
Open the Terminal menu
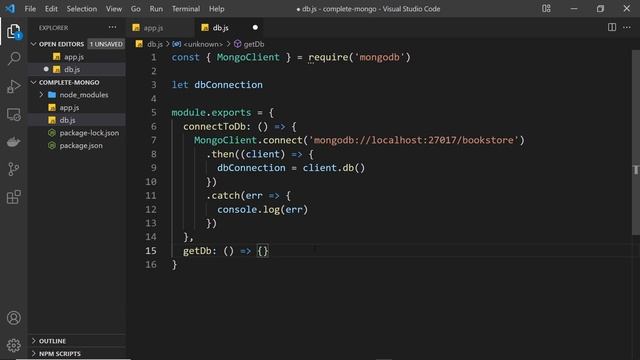tap(186, 9)
